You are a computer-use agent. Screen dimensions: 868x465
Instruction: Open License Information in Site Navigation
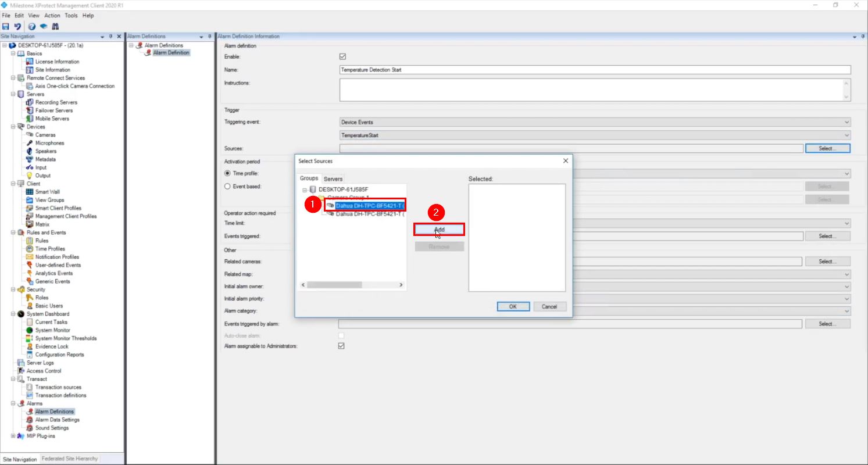57,62
